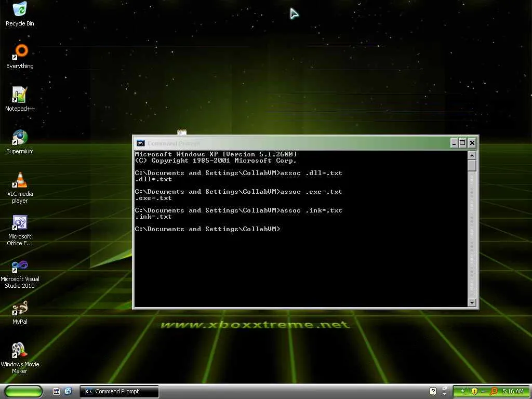Click the Copyright 1985-2001 Microsoft Corp. line
532x399 pixels.
pyautogui.click(x=216, y=161)
